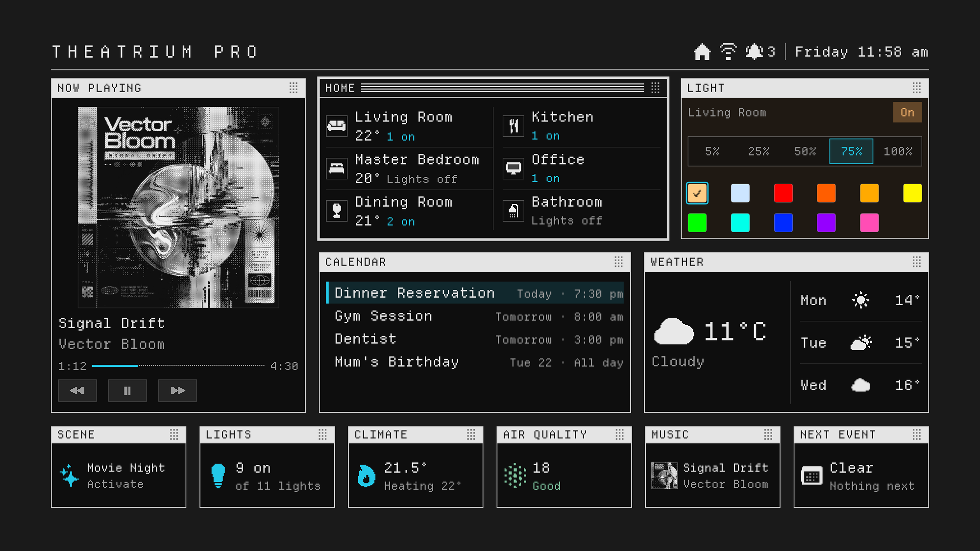The width and height of the screenshot is (980, 551).
Task: Set brightness to 25%
Action: click(759, 151)
